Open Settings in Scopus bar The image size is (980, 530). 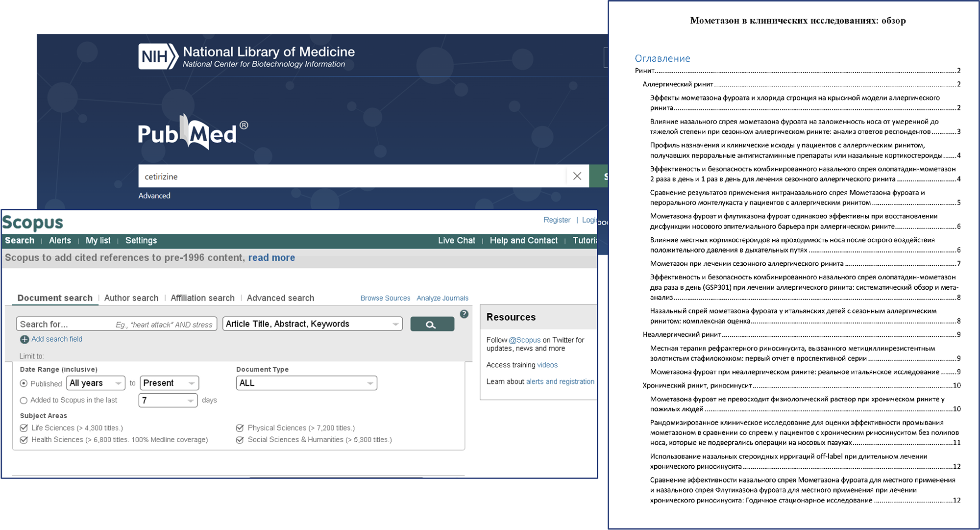(x=141, y=241)
